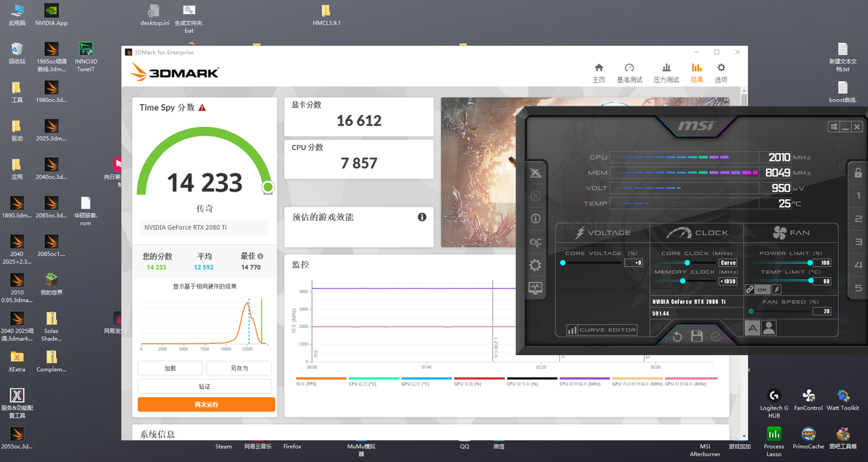Open the Afterburner CURVE EDITOR
The image size is (868, 462).
(x=601, y=329)
